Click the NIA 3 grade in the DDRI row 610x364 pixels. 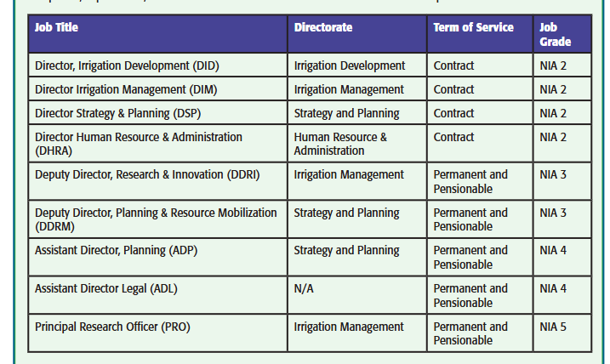(x=553, y=174)
